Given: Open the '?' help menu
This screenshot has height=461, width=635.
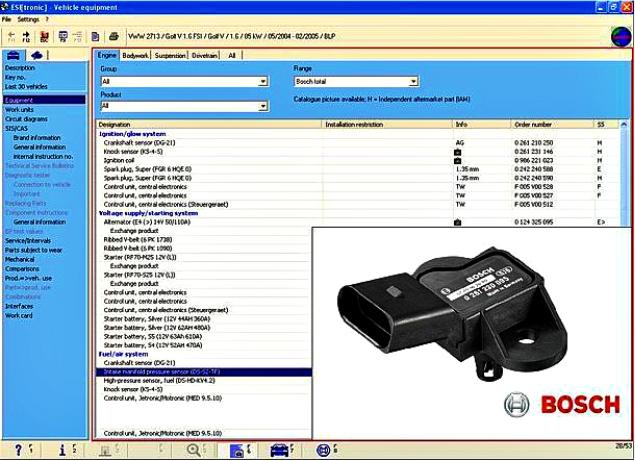Looking at the screenshot, I should pyautogui.click(x=47, y=19).
